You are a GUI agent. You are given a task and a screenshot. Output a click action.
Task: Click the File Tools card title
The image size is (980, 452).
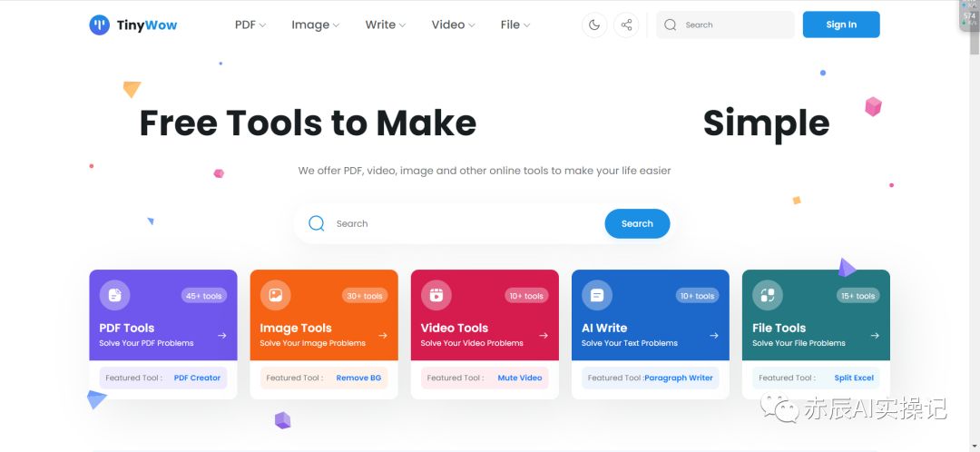tap(779, 328)
